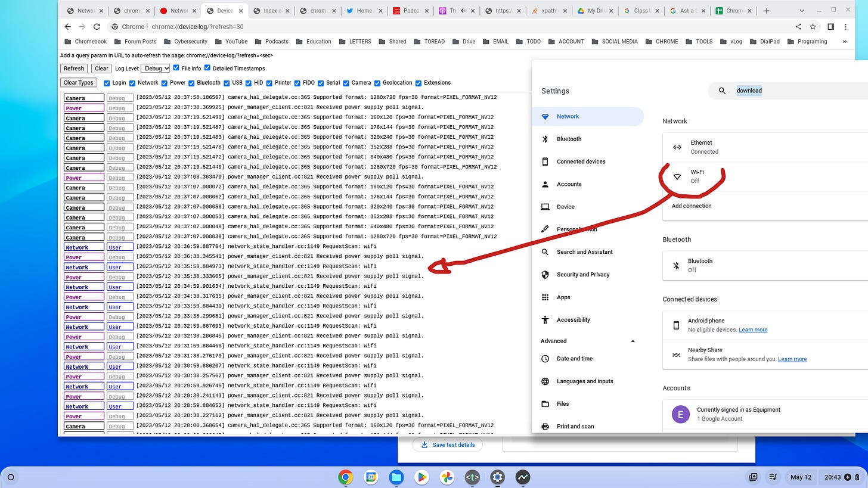Collapse the Advanced settings section
868x488 pixels.
click(633, 341)
